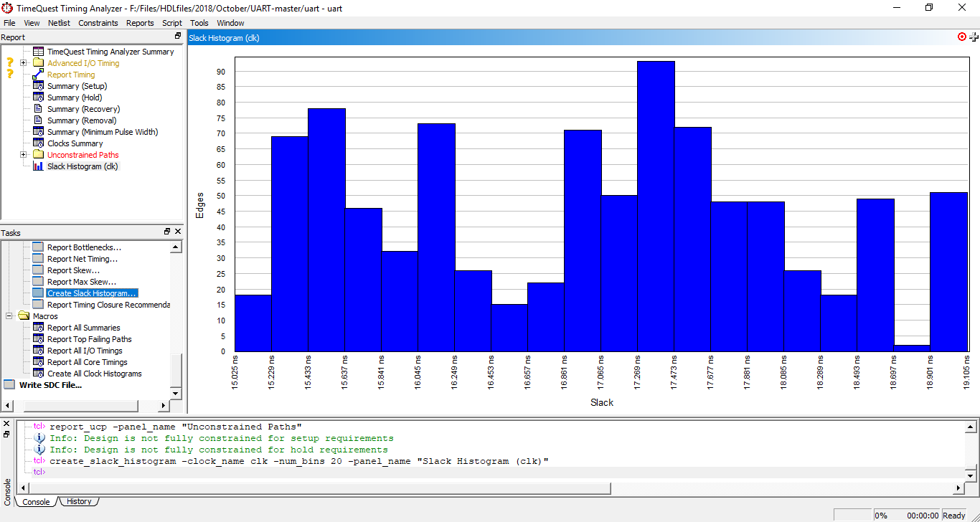Run the Report Skew task

(73, 270)
